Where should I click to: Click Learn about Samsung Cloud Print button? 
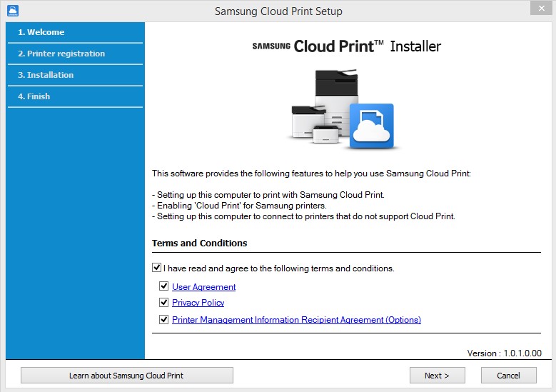coord(127,376)
